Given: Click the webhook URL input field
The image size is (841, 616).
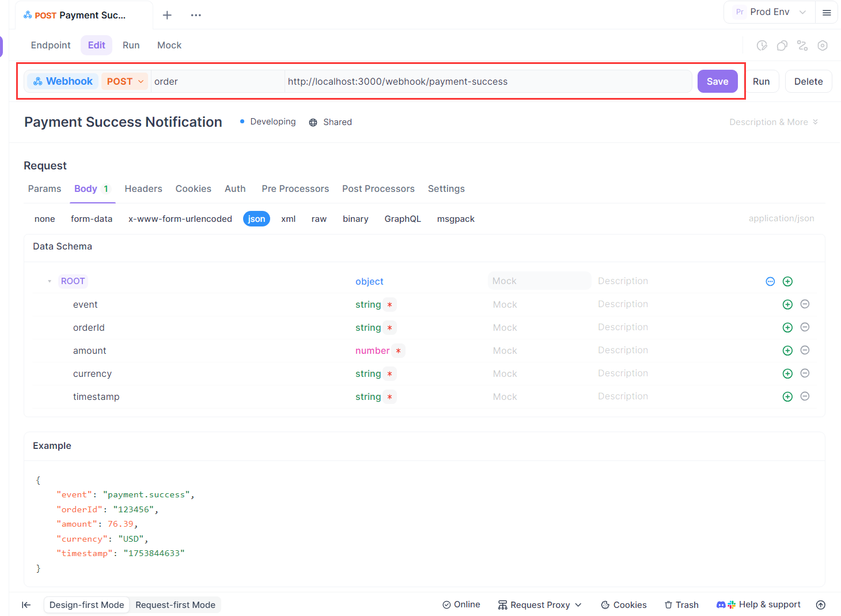Looking at the screenshot, I should point(487,82).
